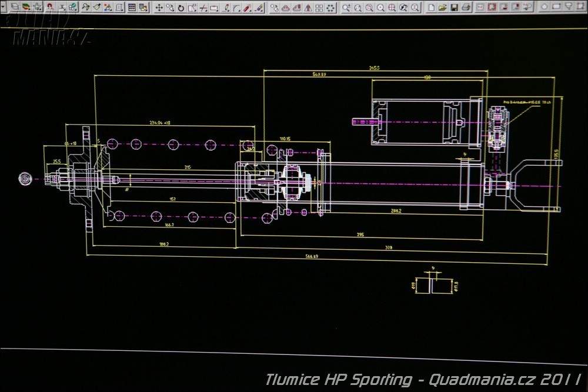Create a new drawing with blank page icon

click(431, 7)
